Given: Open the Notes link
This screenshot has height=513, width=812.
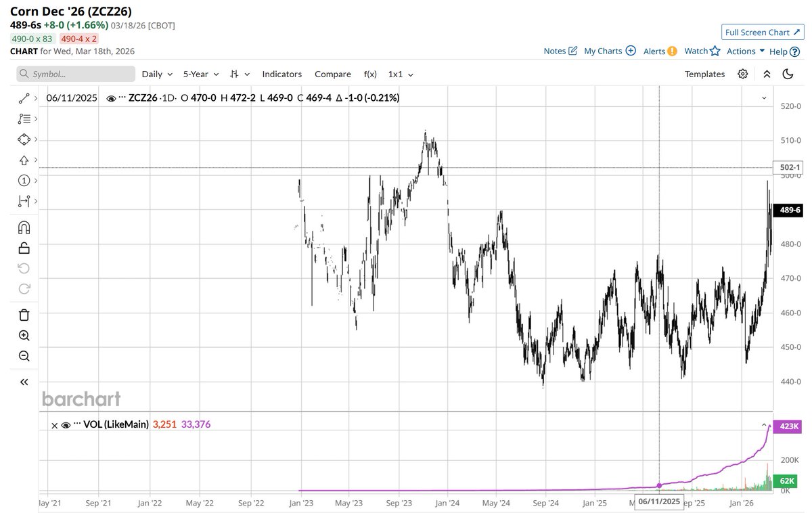Looking at the screenshot, I should click(554, 51).
